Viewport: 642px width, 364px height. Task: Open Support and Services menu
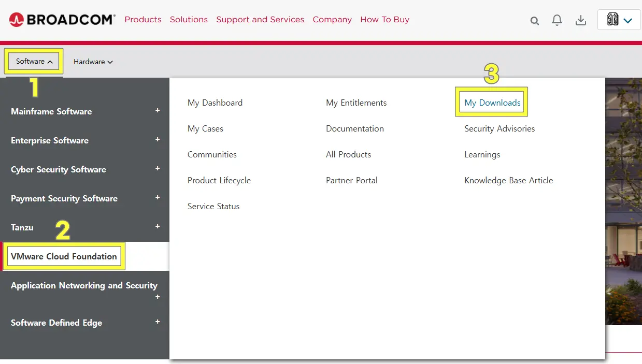pyautogui.click(x=260, y=20)
